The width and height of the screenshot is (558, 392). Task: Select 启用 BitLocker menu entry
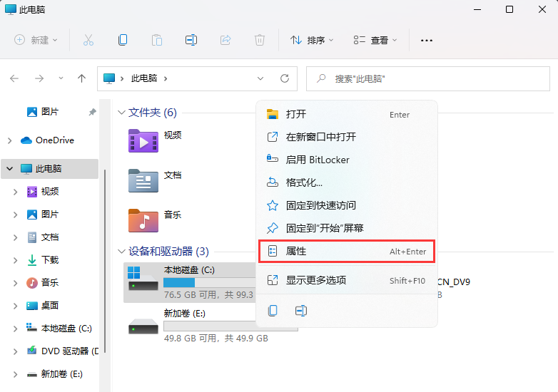(318, 160)
